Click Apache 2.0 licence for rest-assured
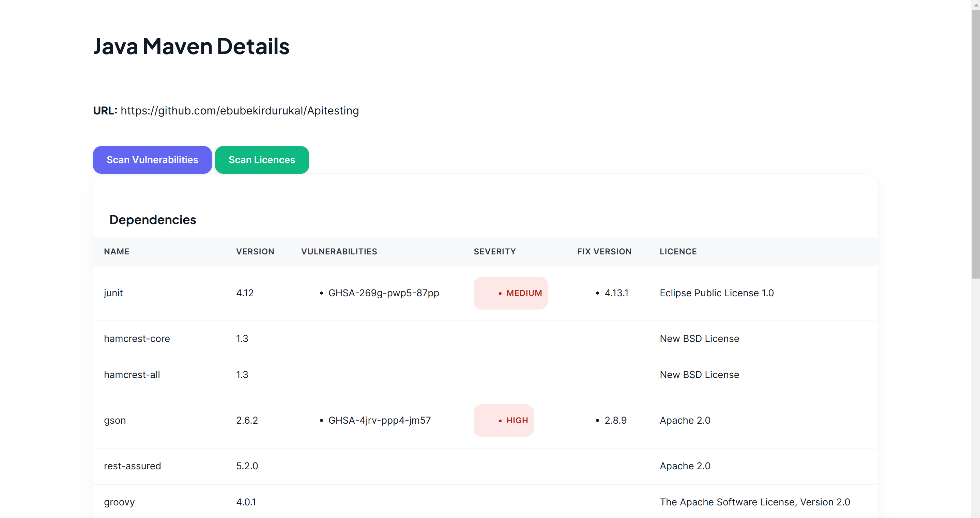The height and width of the screenshot is (518, 980). 685,466
